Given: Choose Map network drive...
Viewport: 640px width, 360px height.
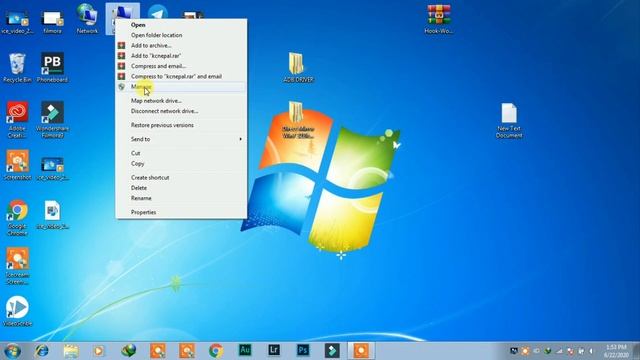Looking at the screenshot, I should point(181,100).
